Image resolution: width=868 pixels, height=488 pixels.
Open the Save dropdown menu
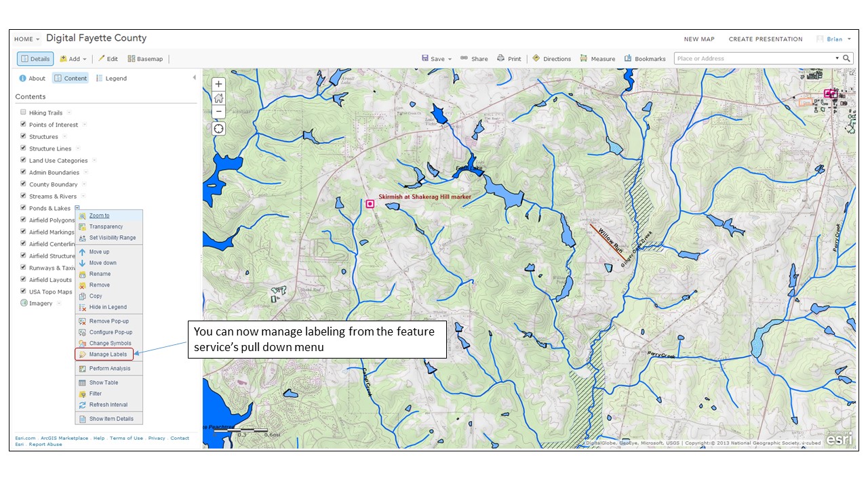point(437,59)
